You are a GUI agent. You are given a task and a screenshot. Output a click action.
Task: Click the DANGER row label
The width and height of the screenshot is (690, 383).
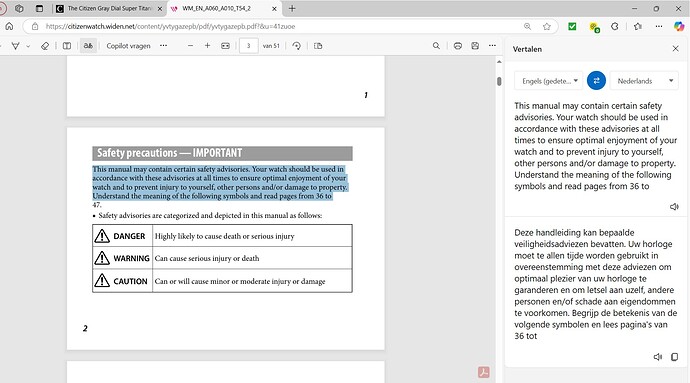[x=129, y=236]
